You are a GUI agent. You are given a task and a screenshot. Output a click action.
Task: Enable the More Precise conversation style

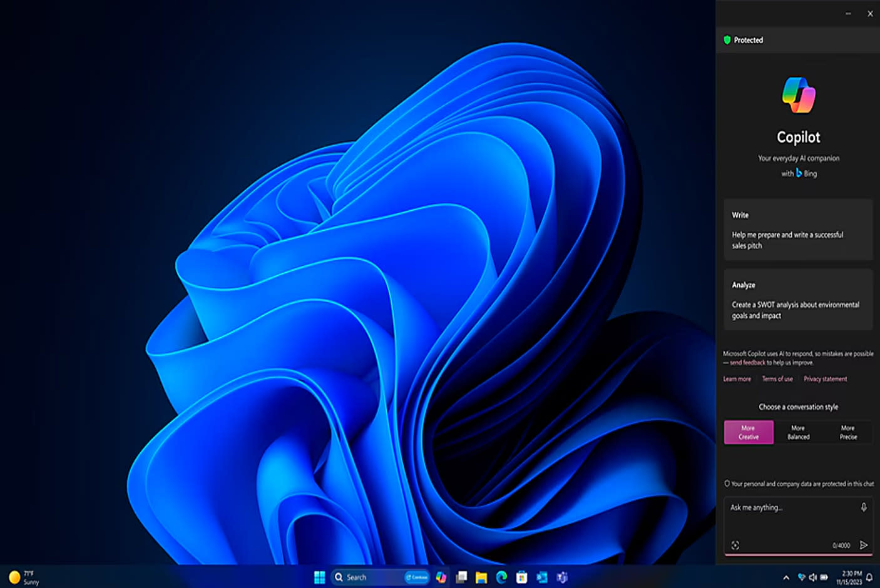(x=848, y=432)
